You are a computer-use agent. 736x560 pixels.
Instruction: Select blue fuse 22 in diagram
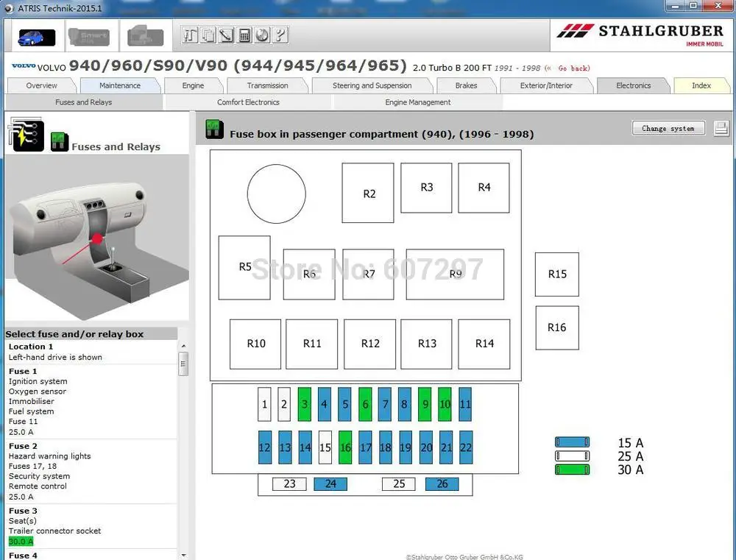[466, 447]
